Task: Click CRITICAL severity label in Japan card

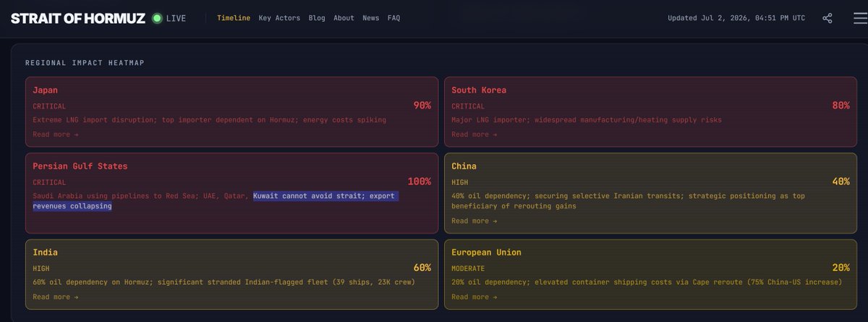Action: (x=49, y=106)
